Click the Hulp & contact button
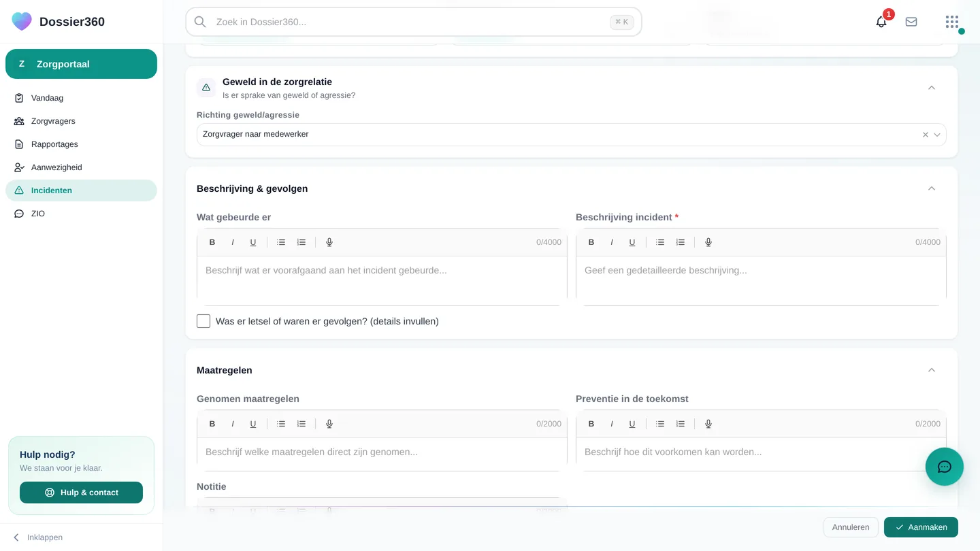Image resolution: width=980 pixels, height=551 pixels. pyautogui.click(x=81, y=492)
